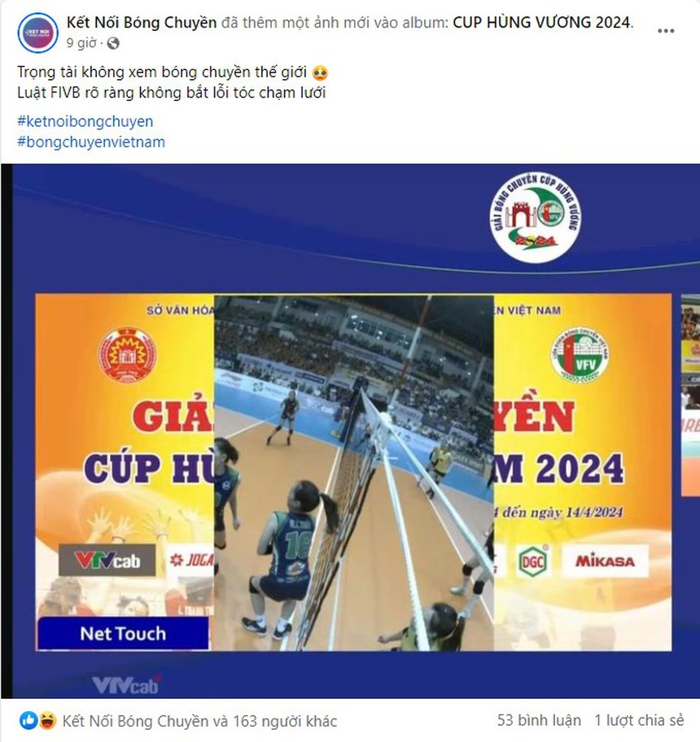Screen dimensions: 700x742
Task: Open the 53 bình luận comments
Action: [539, 720]
